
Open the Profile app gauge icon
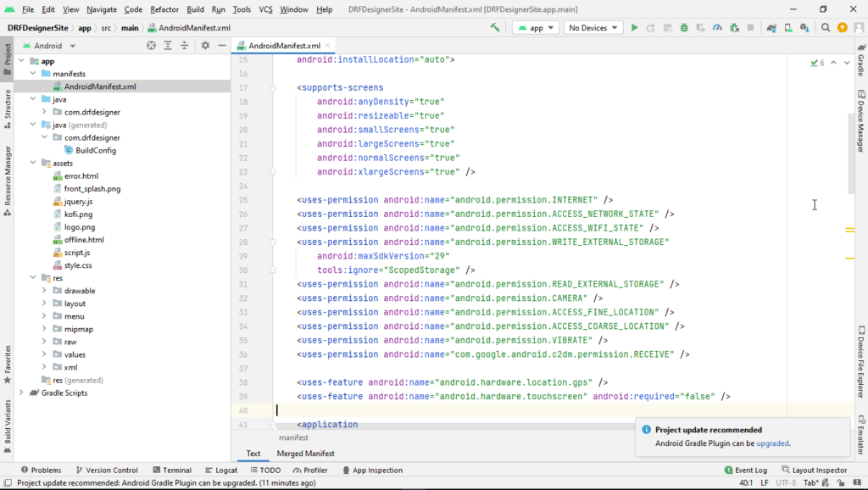tap(717, 28)
